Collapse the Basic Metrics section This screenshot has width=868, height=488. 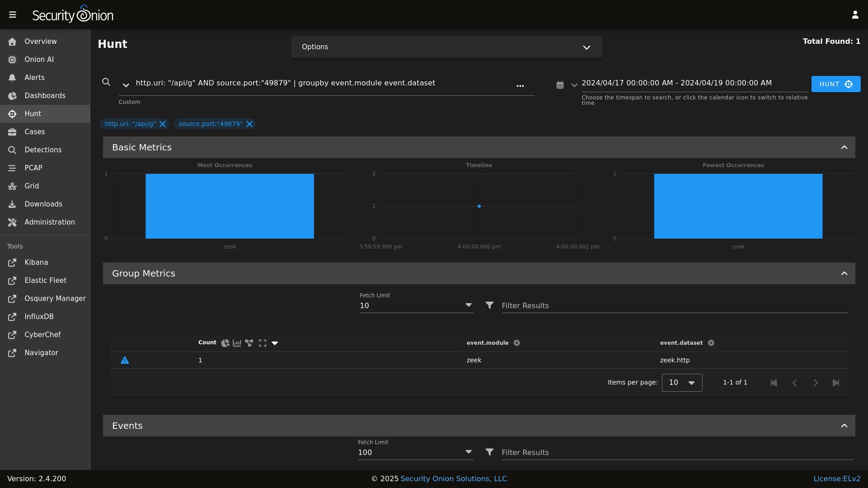coord(844,147)
